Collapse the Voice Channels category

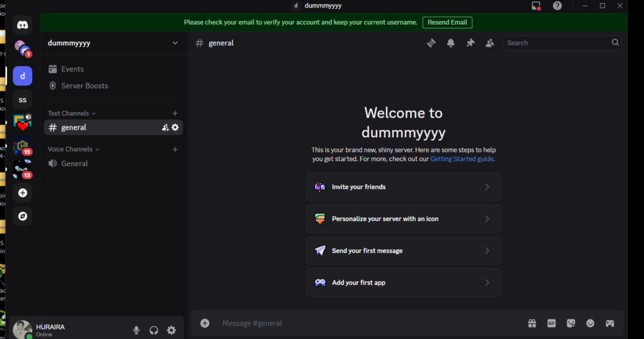pyautogui.click(x=74, y=149)
